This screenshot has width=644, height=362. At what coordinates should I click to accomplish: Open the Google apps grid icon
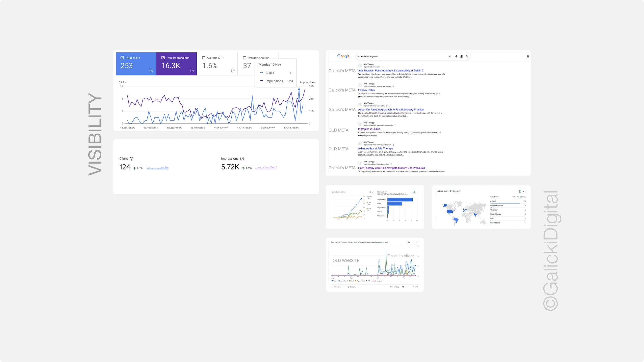pyautogui.click(x=528, y=56)
